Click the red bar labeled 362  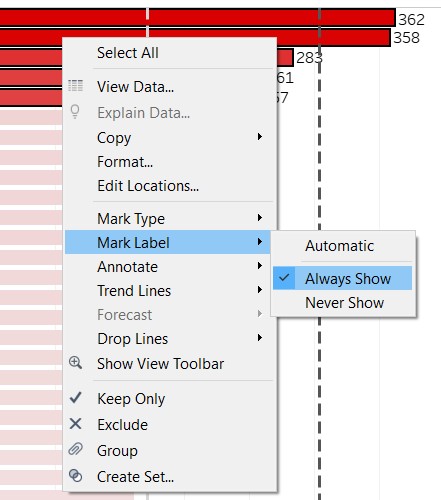[198, 18]
